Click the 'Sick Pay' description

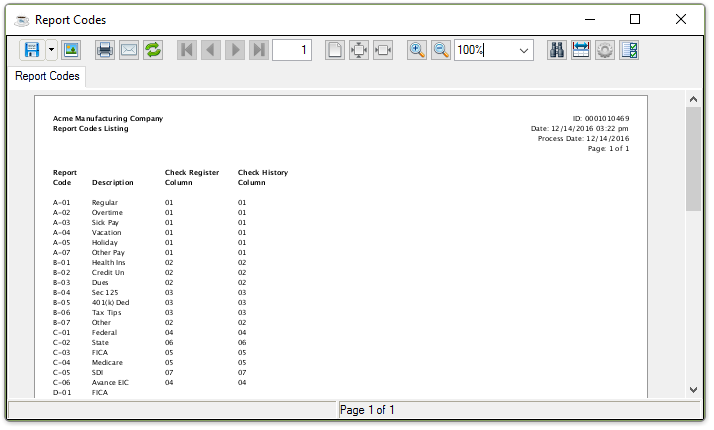105,223
